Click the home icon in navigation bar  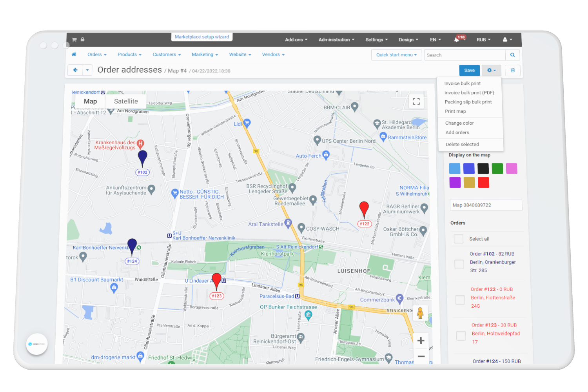74,54
